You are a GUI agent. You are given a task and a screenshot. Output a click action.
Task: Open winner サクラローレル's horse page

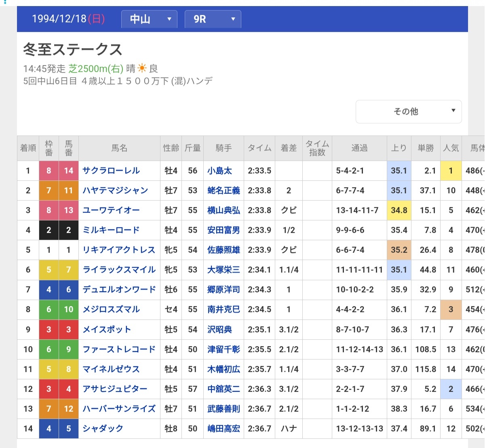(110, 171)
